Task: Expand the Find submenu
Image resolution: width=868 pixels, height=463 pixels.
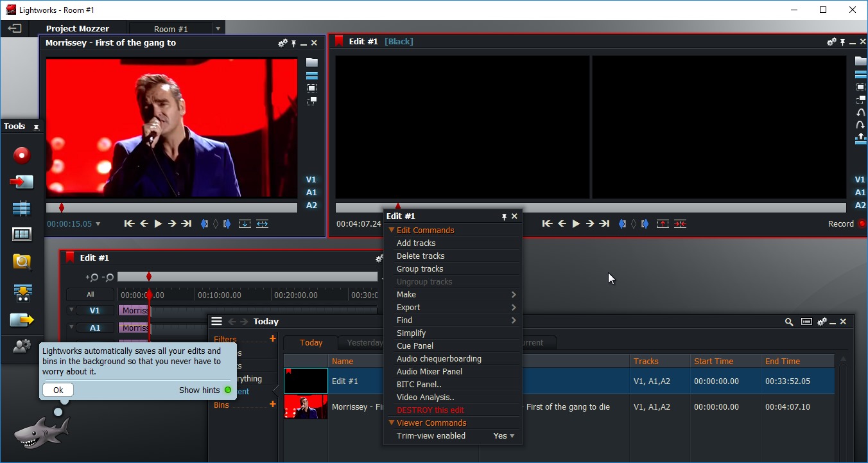Action: pyautogui.click(x=513, y=320)
